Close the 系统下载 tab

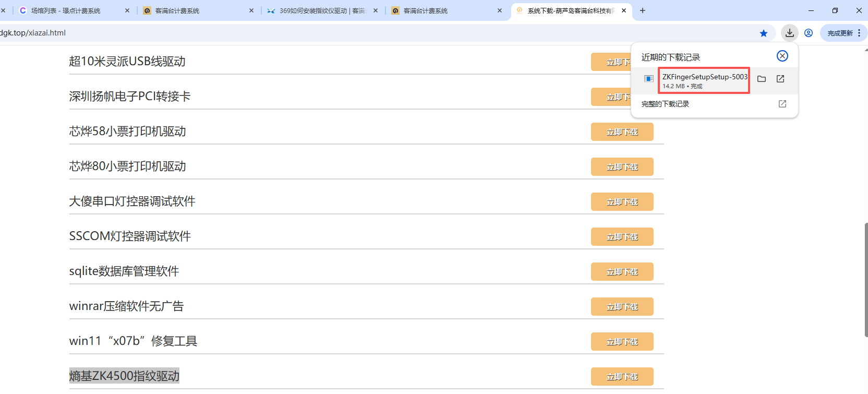coord(624,10)
